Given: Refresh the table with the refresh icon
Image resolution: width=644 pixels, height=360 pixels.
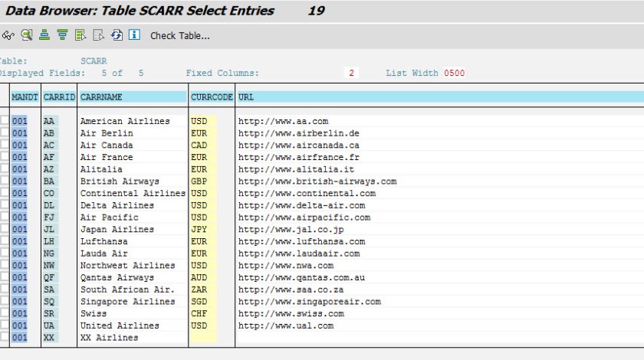Looking at the screenshot, I should click(x=117, y=35).
